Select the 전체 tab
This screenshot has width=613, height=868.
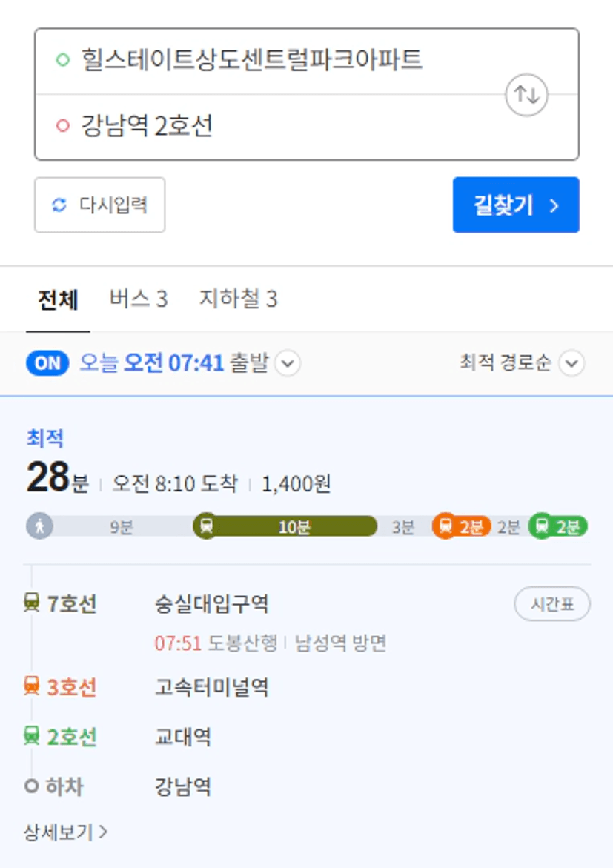(x=58, y=299)
